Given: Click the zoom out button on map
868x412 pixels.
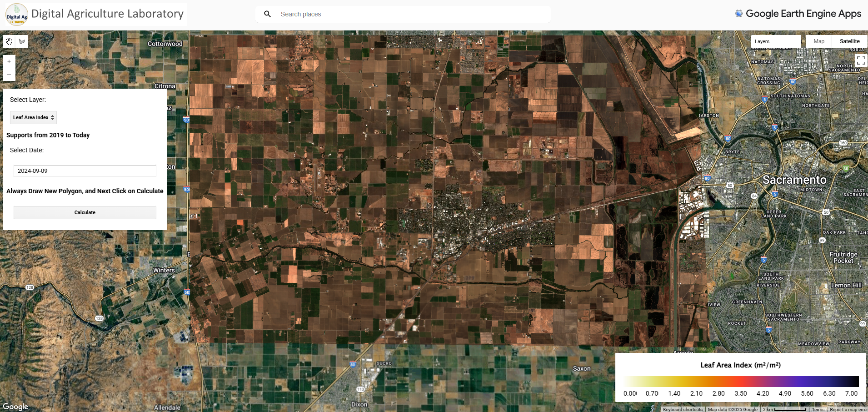Looking at the screenshot, I should pos(9,74).
